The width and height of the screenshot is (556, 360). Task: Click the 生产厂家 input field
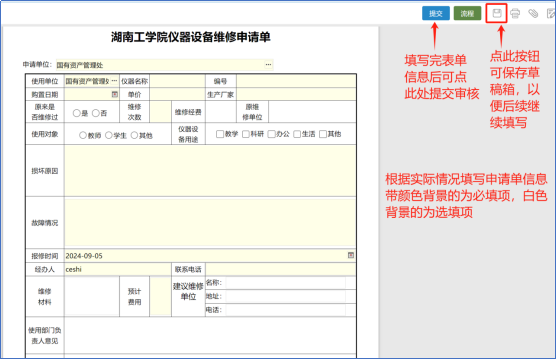click(x=296, y=94)
